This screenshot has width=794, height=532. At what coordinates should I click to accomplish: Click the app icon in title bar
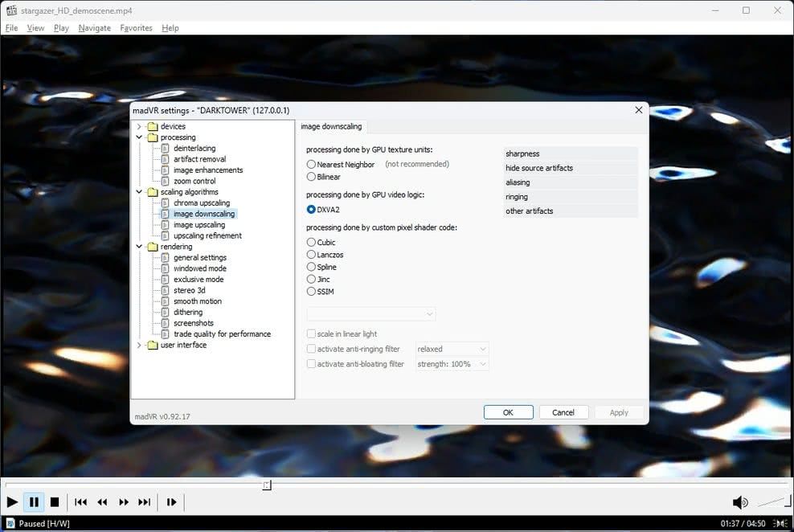click(x=11, y=10)
